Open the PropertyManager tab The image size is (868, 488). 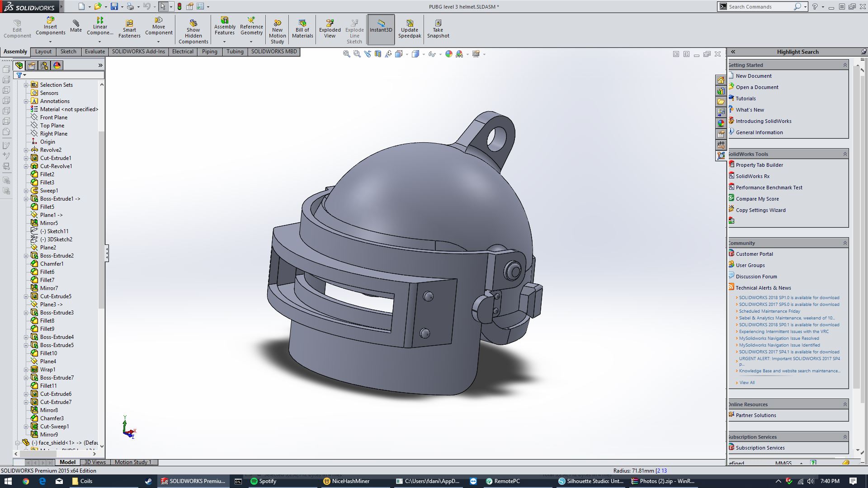32,66
